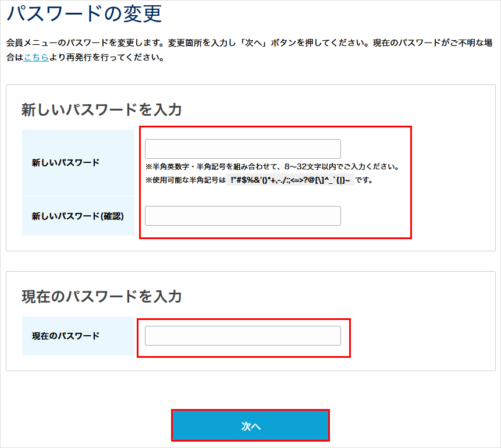
Task: Click the 現在のパスワード input field
Action: click(x=243, y=335)
